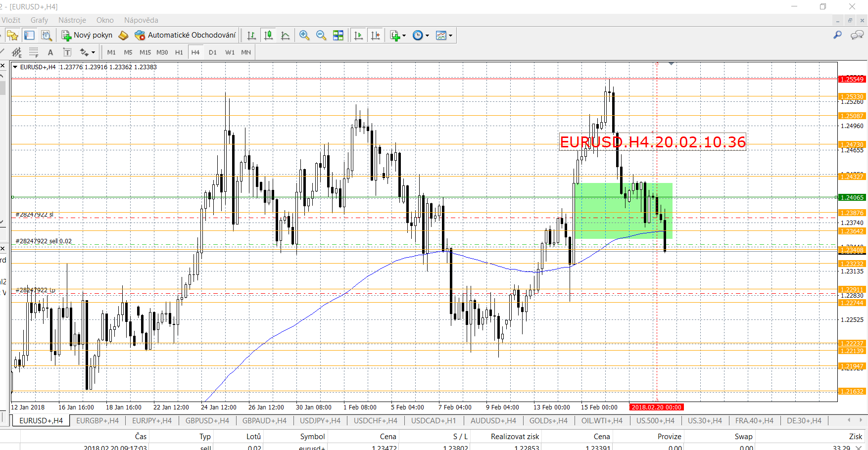Open the Okno menu
Image resolution: width=868 pixels, height=450 pixels.
(x=105, y=20)
